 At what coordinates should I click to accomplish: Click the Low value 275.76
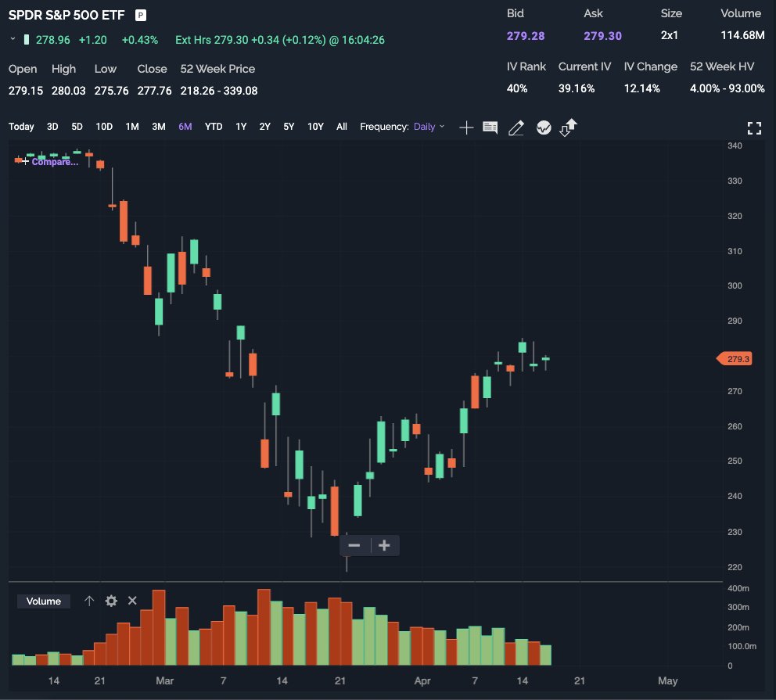pyautogui.click(x=111, y=91)
